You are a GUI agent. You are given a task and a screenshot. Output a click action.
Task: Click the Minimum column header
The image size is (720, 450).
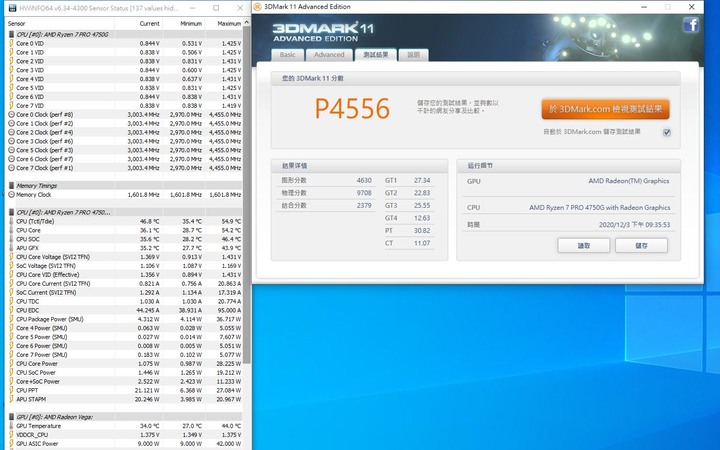184,23
